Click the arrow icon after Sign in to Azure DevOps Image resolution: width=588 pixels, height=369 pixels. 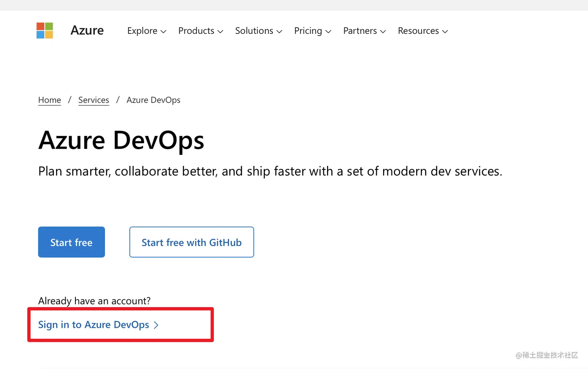(x=156, y=325)
